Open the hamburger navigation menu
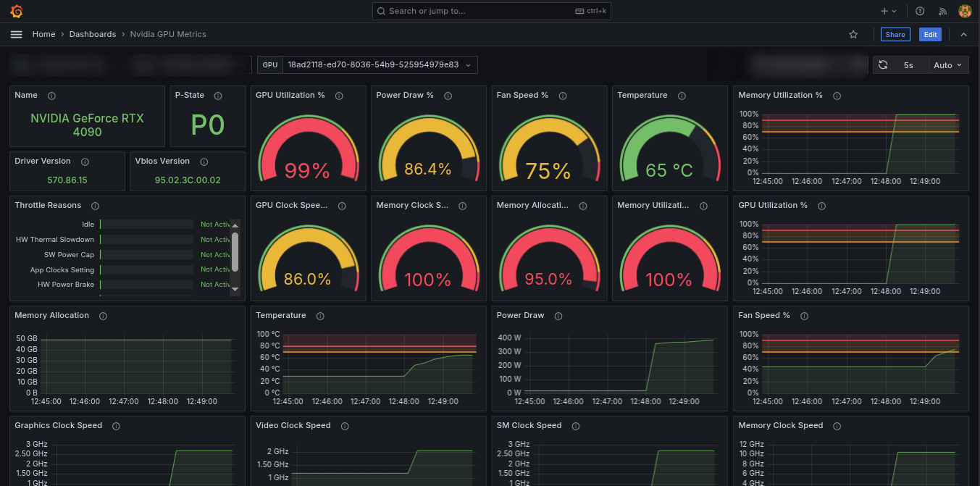This screenshot has width=980, height=486. coord(17,34)
